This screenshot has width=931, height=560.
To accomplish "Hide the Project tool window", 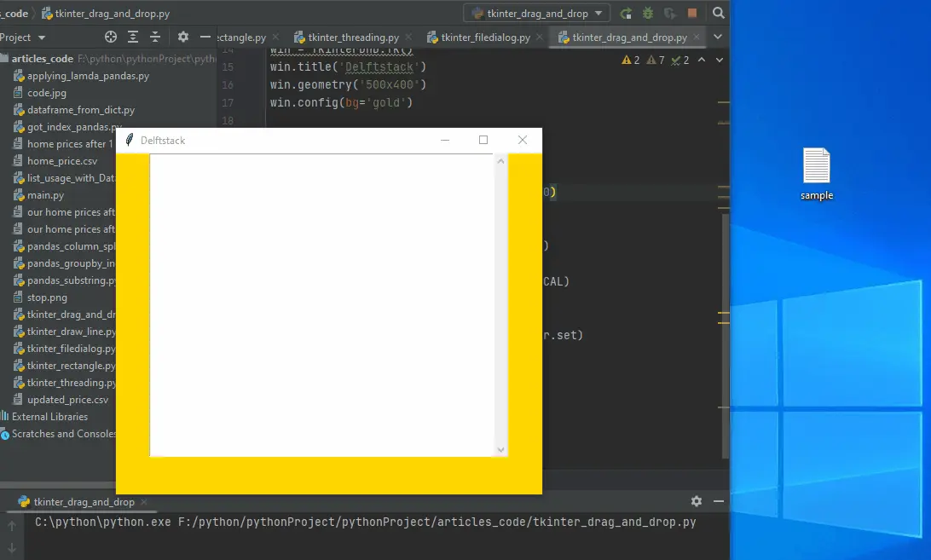I will (205, 38).
